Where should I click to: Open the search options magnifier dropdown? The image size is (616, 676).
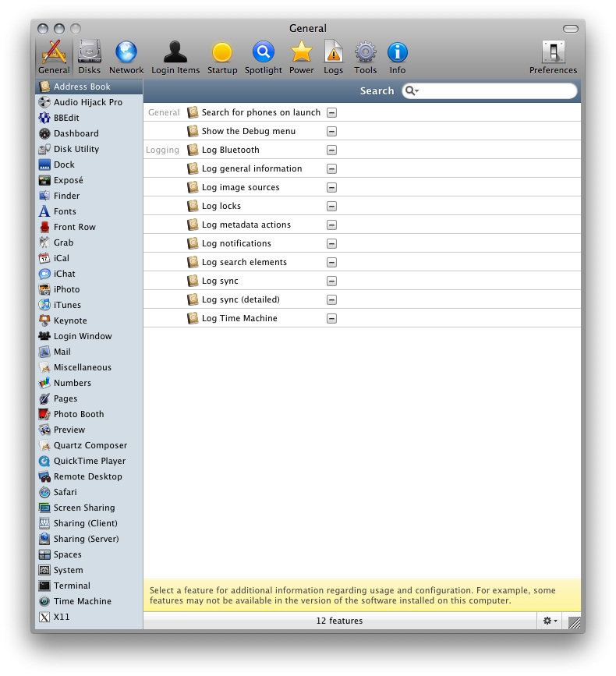pyautogui.click(x=412, y=90)
